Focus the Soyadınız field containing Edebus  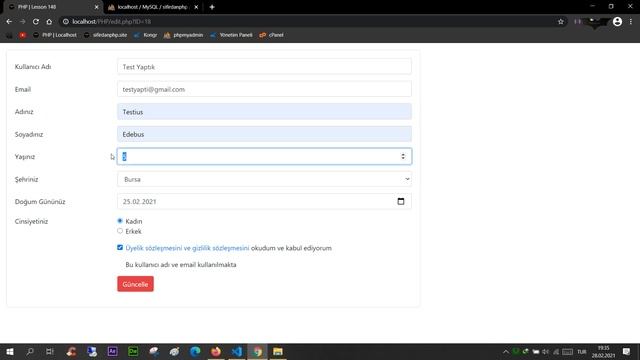264,134
